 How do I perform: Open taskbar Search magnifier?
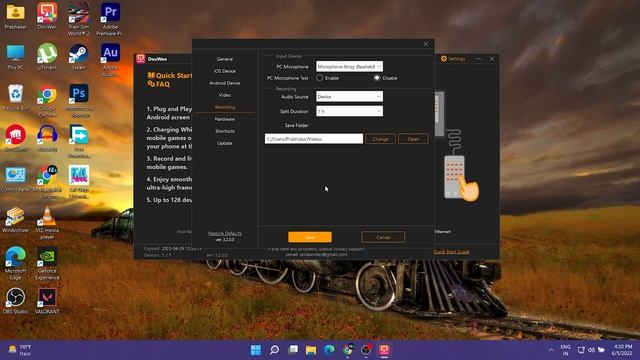point(274,350)
